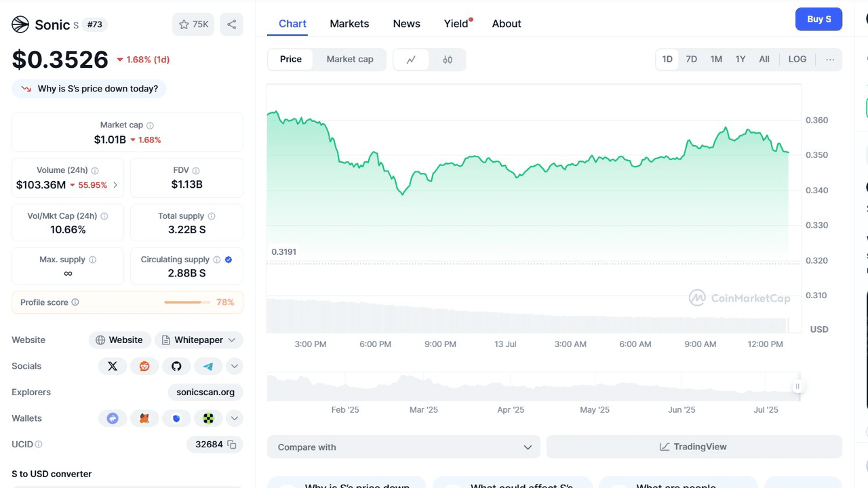Open the Reddit social link

coord(144,366)
